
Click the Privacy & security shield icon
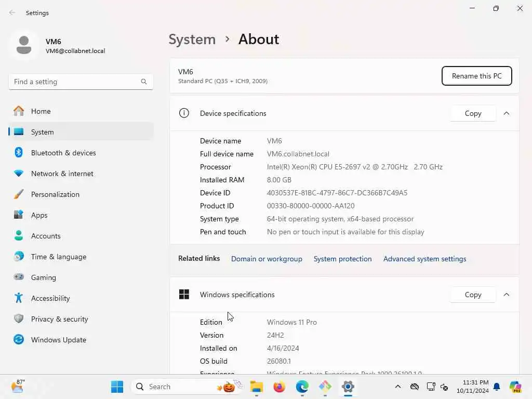click(x=19, y=318)
